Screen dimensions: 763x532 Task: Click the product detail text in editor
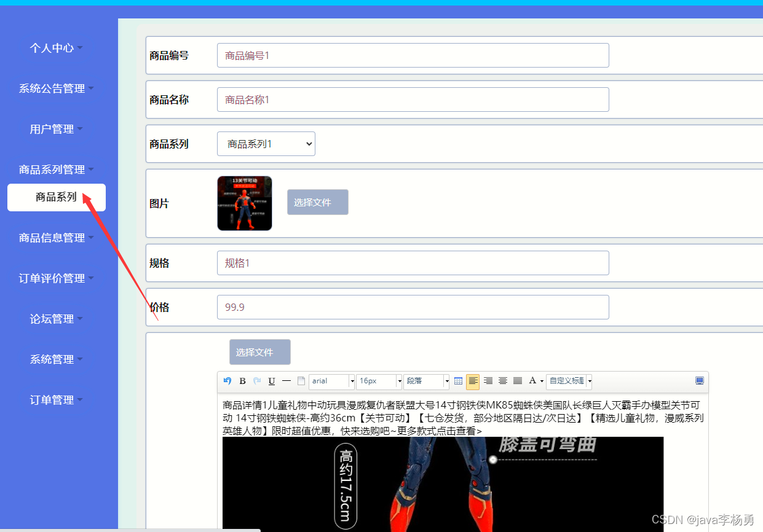pyautogui.click(x=463, y=418)
